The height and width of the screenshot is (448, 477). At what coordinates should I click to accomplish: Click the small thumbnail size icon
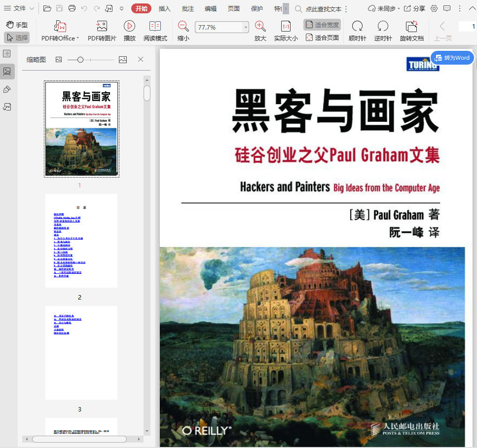59,60
